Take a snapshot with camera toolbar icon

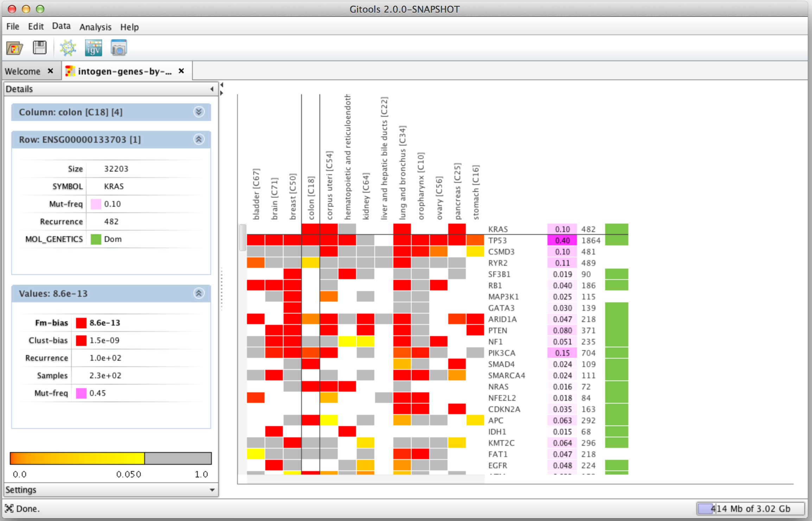pos(119,48)
